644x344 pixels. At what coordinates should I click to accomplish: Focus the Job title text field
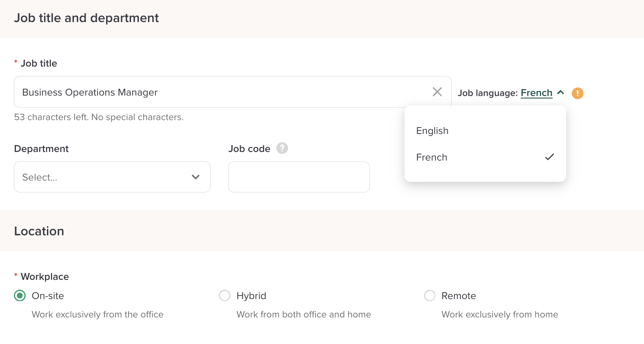tap(220, 92)
